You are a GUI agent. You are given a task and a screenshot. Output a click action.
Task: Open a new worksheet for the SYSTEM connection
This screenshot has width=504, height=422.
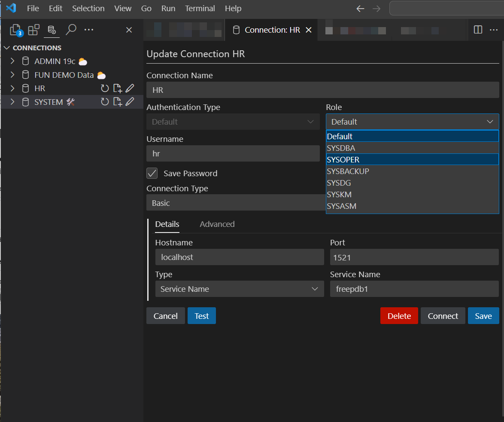coord(117,102)
